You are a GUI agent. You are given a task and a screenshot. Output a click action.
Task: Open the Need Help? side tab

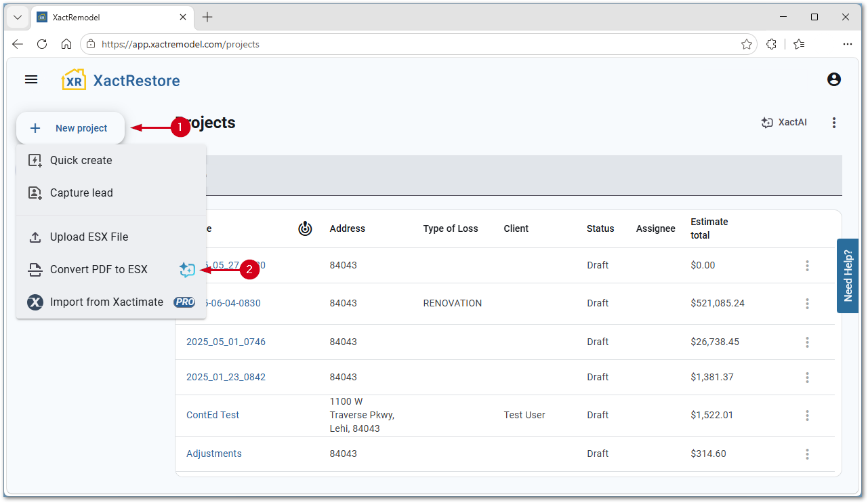(848, 275)
